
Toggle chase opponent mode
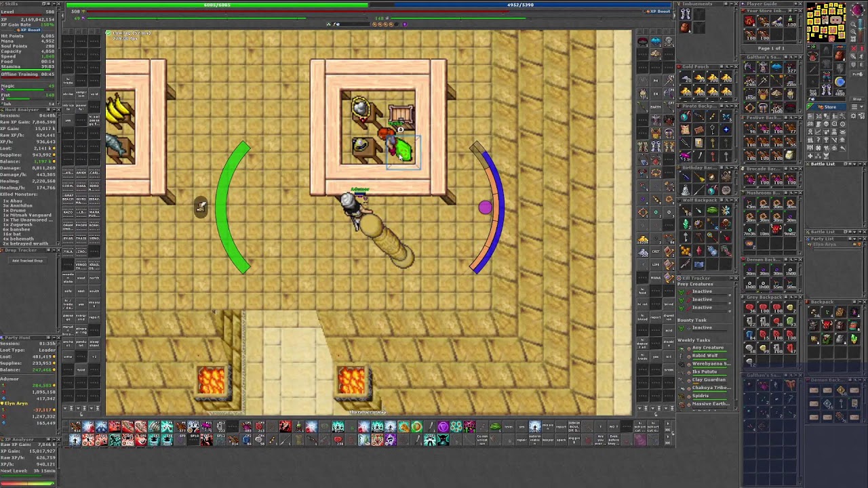pyautogui.click(x=861, y=56)
